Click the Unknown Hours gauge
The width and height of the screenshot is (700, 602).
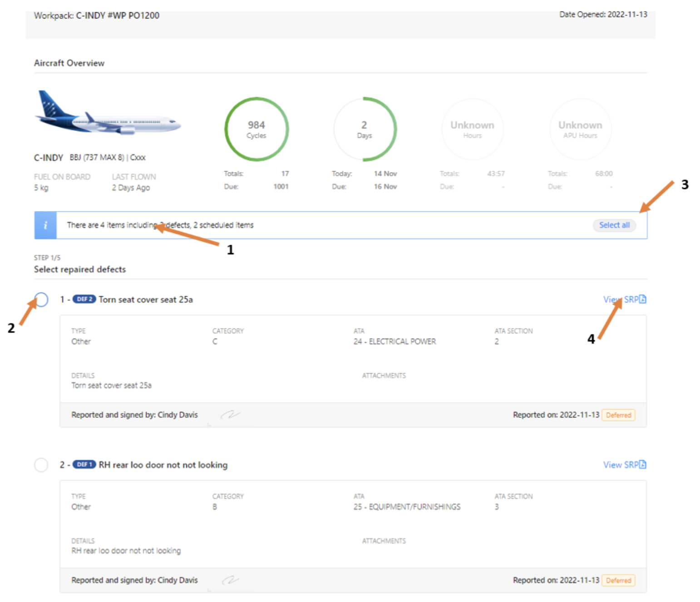pyautogui.click(x=472, y=129)
